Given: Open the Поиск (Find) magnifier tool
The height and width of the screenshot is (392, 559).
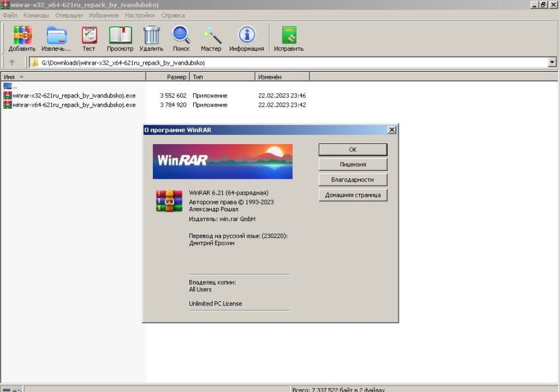Looking at the screenshot, I should click(x=181, y=35).
